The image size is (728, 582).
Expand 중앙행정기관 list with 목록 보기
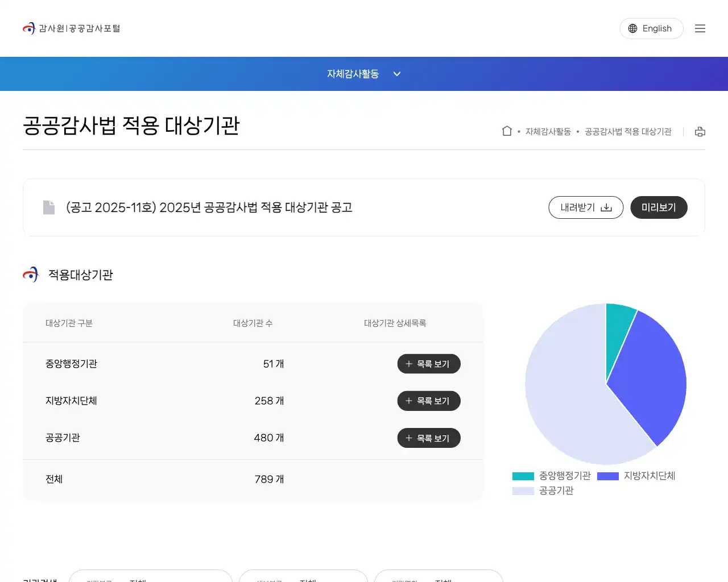[428, 364]
